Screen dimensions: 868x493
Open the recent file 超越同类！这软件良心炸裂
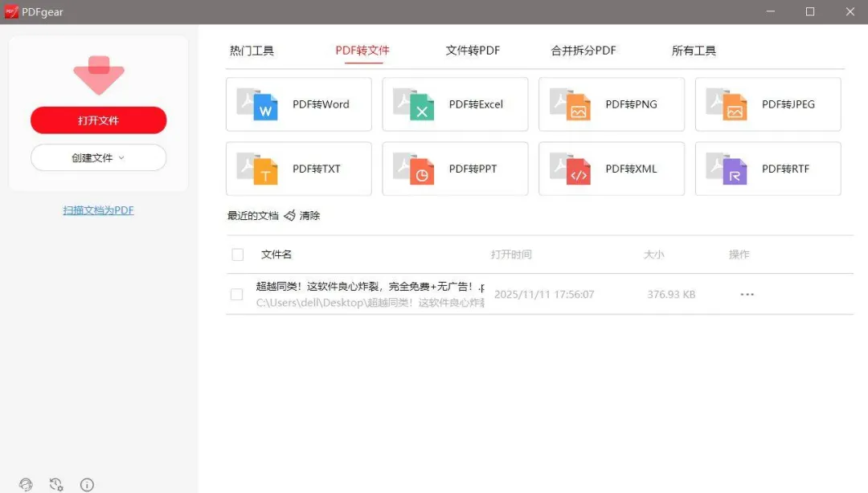[370, 287]
